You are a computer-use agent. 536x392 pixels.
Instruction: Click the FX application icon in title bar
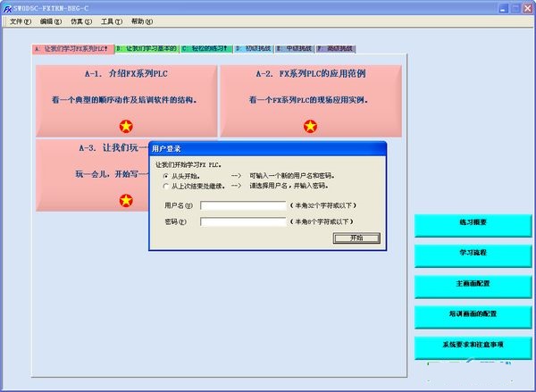coord(7,8)
